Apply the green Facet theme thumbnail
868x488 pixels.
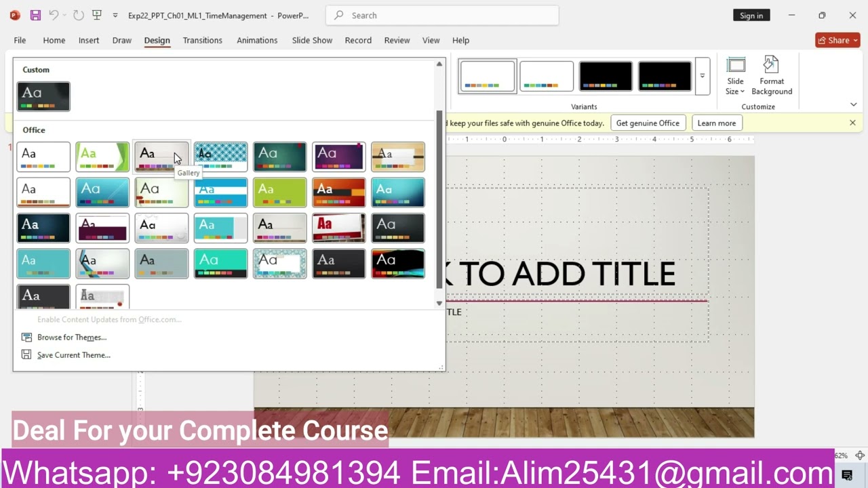[102, 157]
